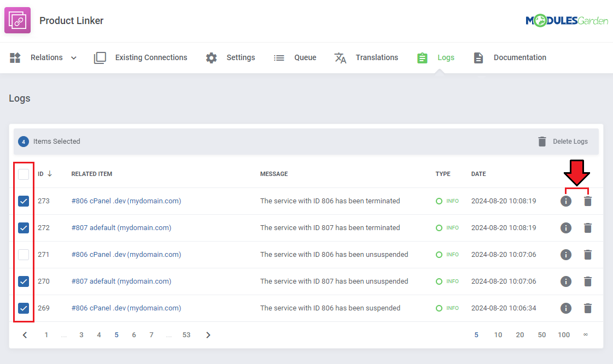Show 20 entries per page
613x364 pixels.
[519, 334]
